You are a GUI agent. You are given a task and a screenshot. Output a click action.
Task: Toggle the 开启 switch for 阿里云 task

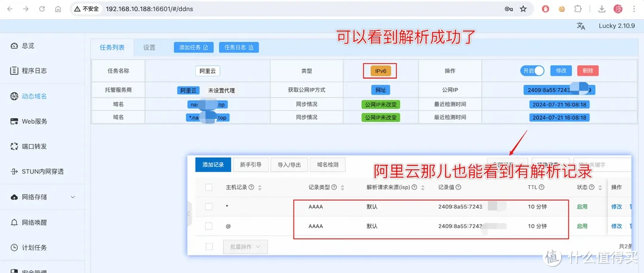[x=532, y=70]
